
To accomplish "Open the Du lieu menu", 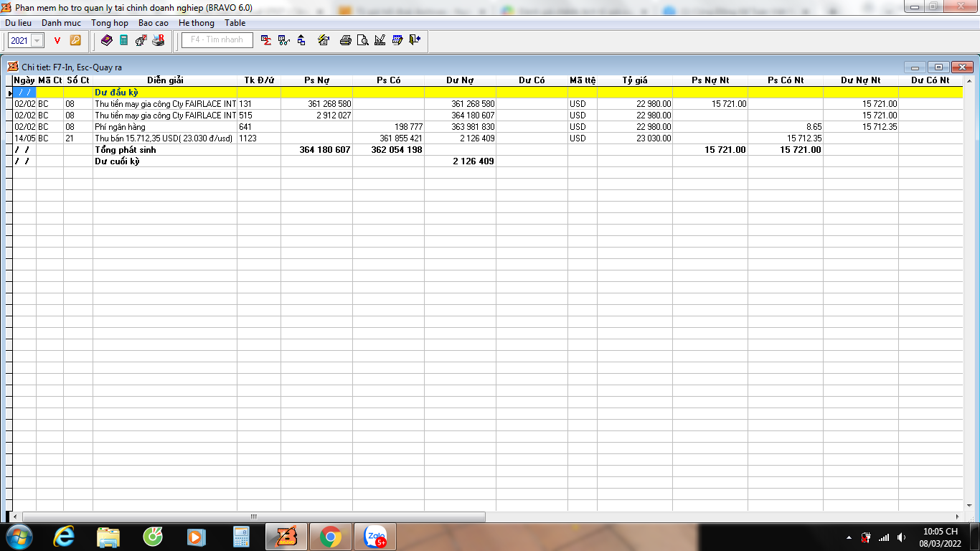I will [18, 23].
